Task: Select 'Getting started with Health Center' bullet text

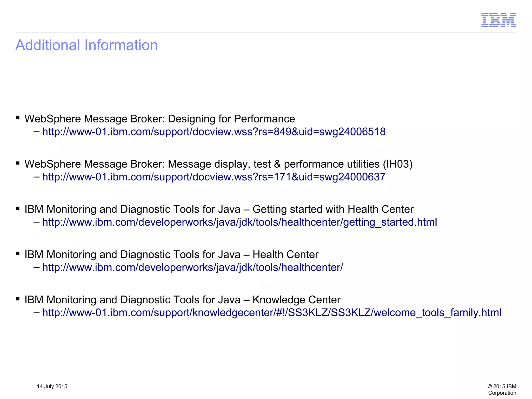Action: [x=219, y=209]
